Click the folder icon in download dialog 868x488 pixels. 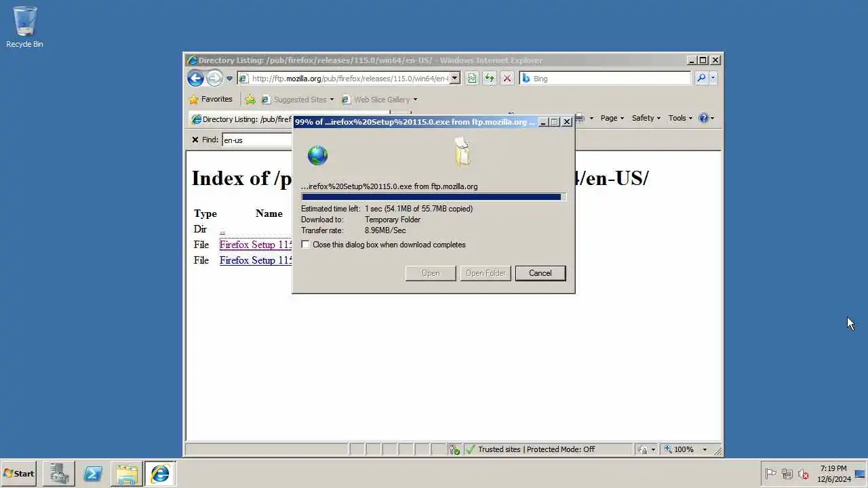[462, 152]
